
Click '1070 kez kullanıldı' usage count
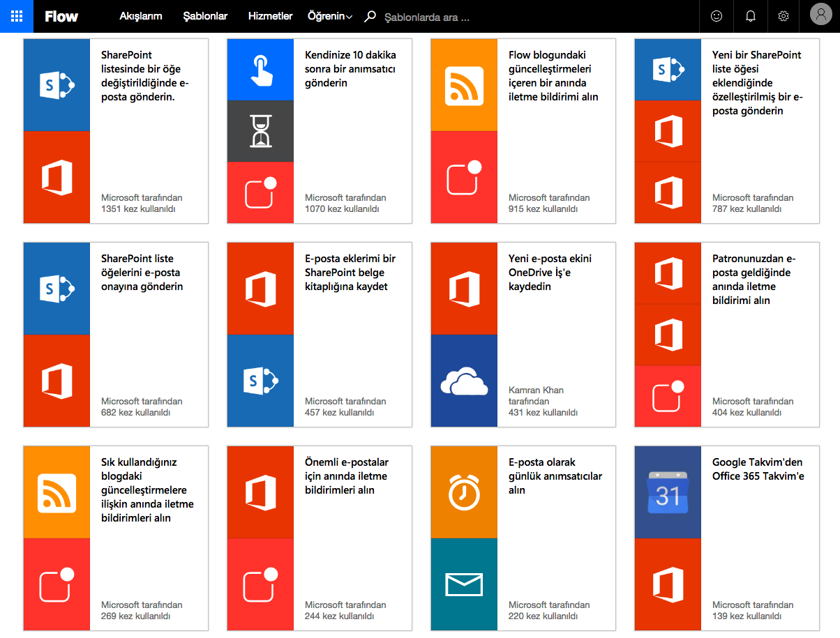(342, 209)
